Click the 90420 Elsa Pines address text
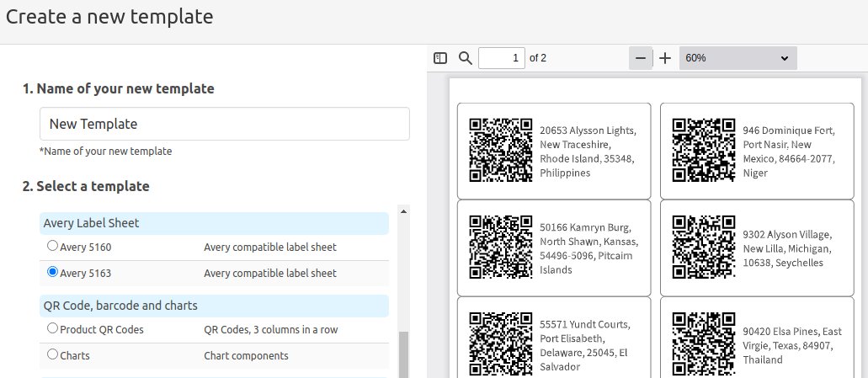 [x=792, y=345]
